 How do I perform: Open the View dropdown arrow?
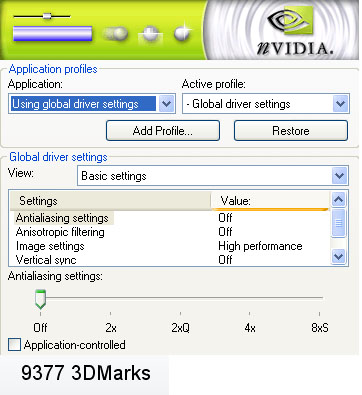[x=340, y=176]
